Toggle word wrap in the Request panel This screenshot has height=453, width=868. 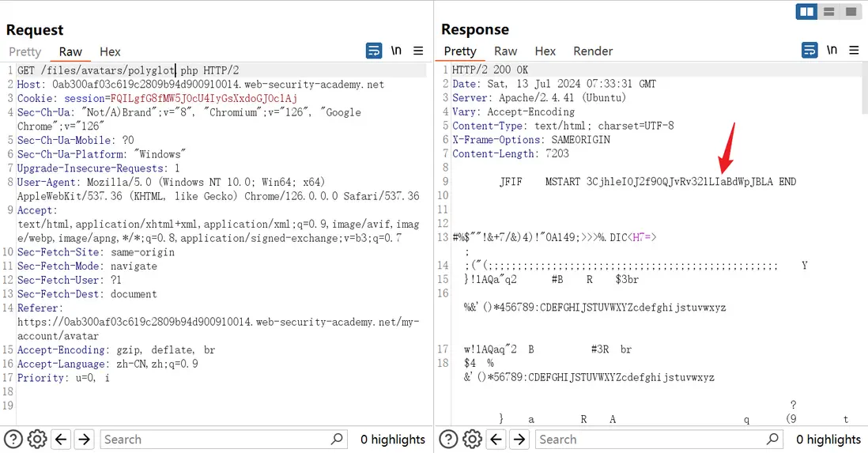tap(374, 51)
